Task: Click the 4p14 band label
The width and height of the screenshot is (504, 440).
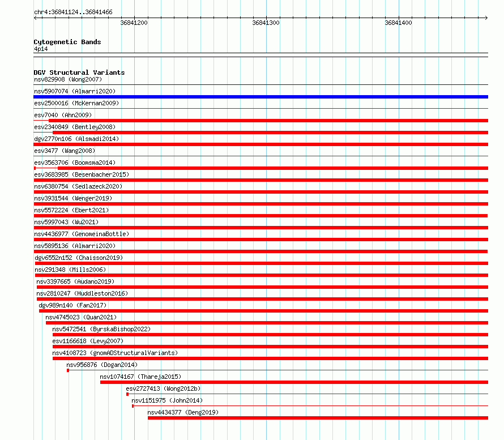Action: pos(41,49)
